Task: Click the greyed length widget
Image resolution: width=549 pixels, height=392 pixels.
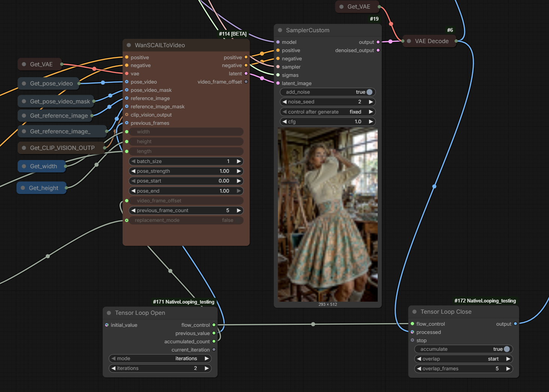Action: [x=186, y=151]
